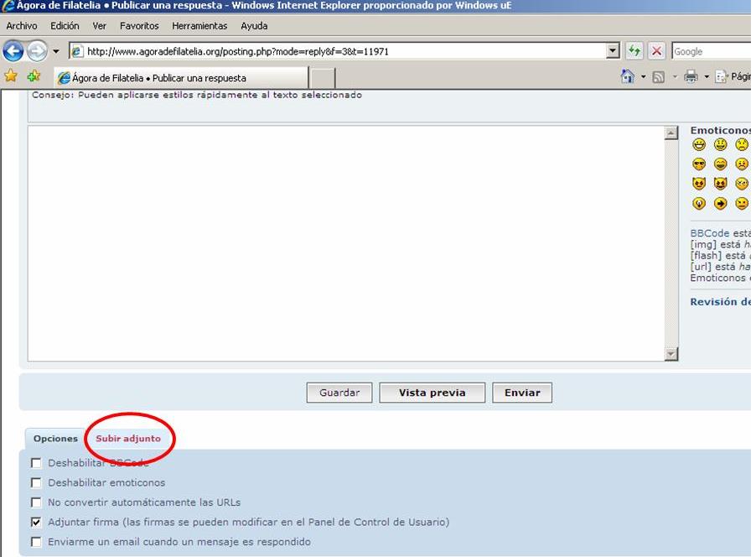Expand the Home button dropdown arrow
The width and height of the screenshot is (756, 557).
point(643,77)
